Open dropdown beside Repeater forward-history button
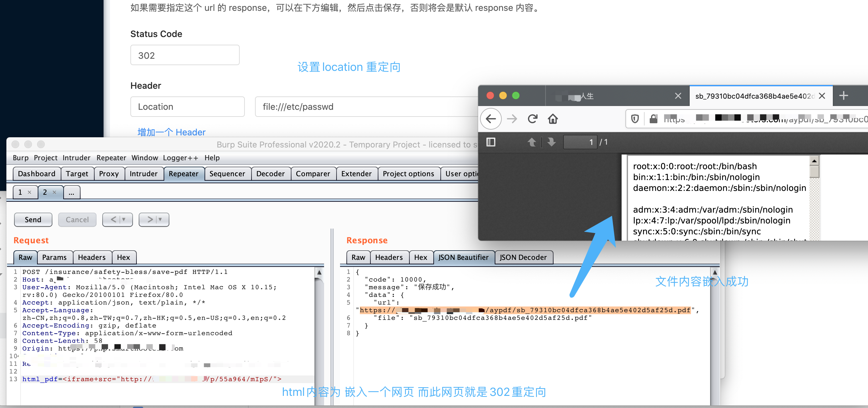This screenshot has height=408, width=868. (159, 220)
